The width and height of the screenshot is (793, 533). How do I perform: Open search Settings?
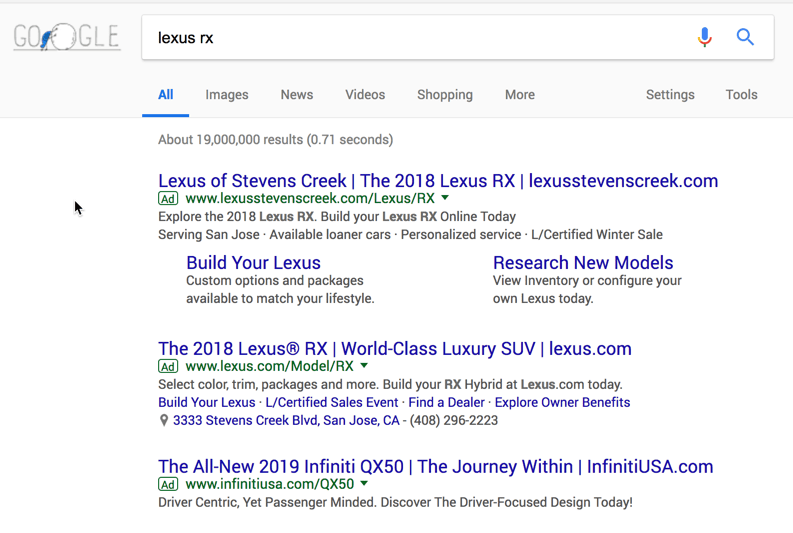click(x=670, y=95)
